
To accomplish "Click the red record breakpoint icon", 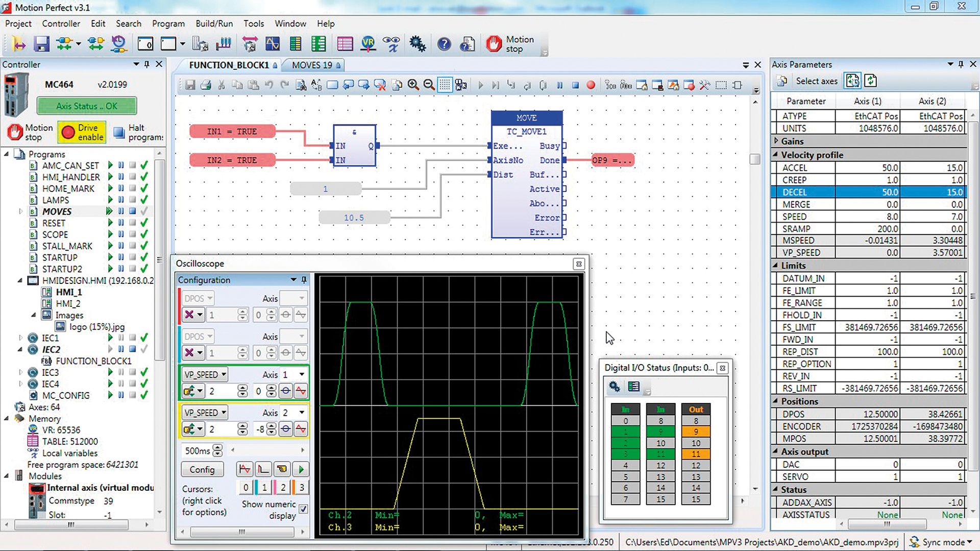I will (591, 85).
